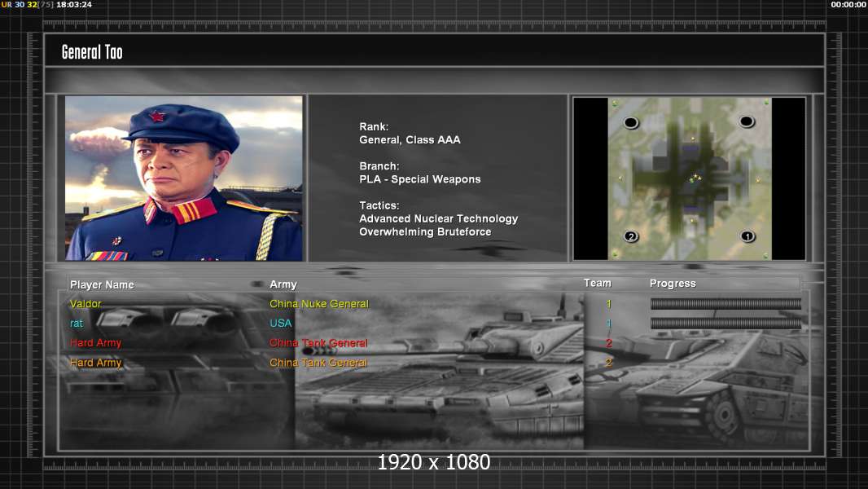Click rat's loading progress bar
Viewport: 868px width, 489px height.
pyautogui.click(x=726, y=324)
